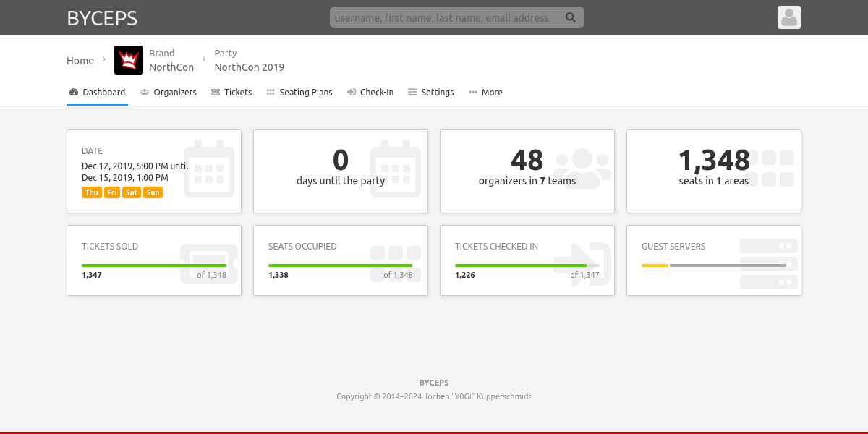The height and width of the screenshot is (434, 868).
Task: Click the NorthCon brand crown logo
Action: (129, 60)
